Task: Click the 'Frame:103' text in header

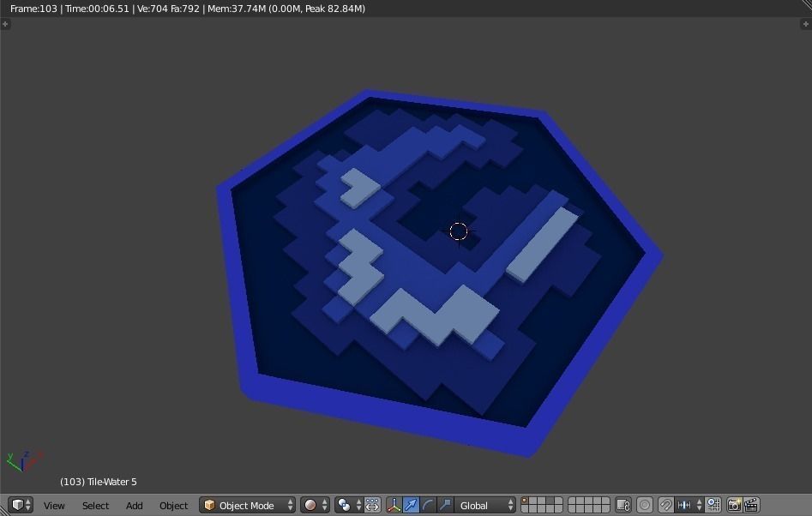Action: tap(33, 9)
